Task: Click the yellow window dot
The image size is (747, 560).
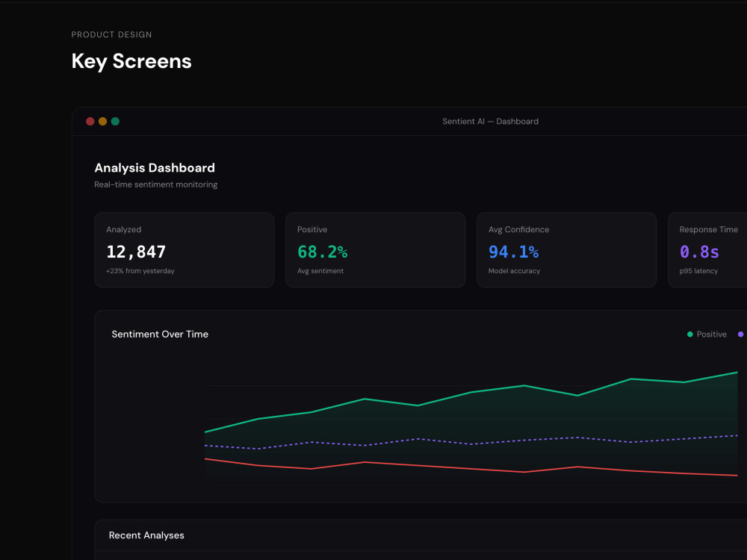Action: pos(102,122)
